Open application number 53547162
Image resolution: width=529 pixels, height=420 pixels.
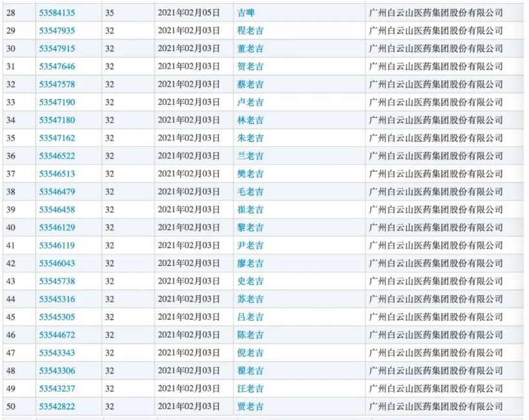(57, 138)
